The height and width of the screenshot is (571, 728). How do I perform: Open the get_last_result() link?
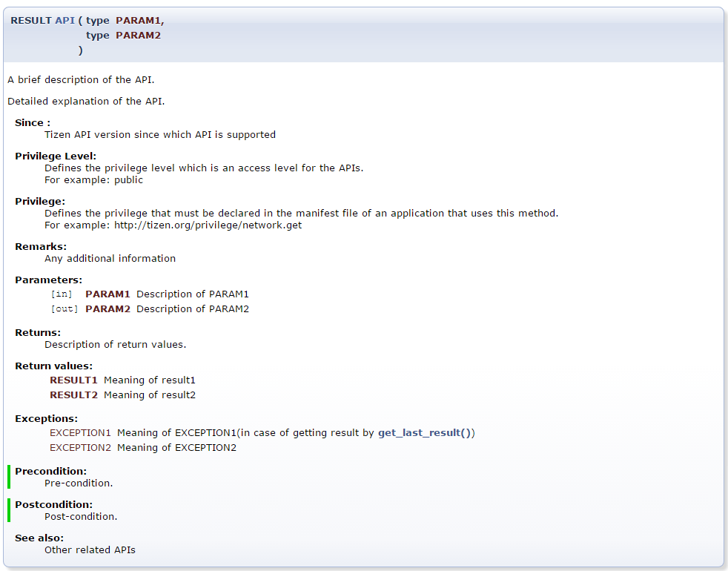pos(425,432)
